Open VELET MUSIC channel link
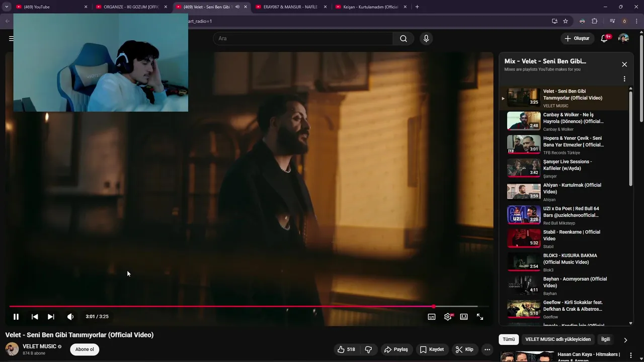 (x=39, y=346)
